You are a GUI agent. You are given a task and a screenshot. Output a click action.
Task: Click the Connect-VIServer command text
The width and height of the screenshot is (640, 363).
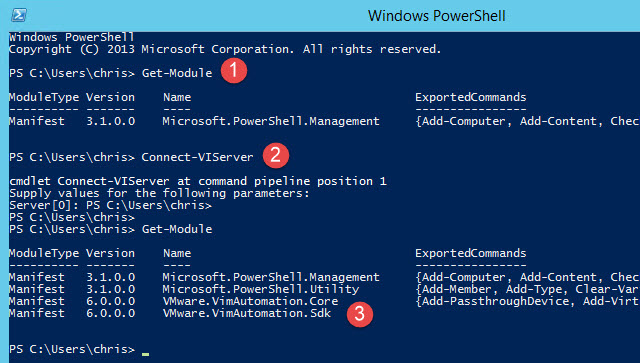[x=197, y=157]
